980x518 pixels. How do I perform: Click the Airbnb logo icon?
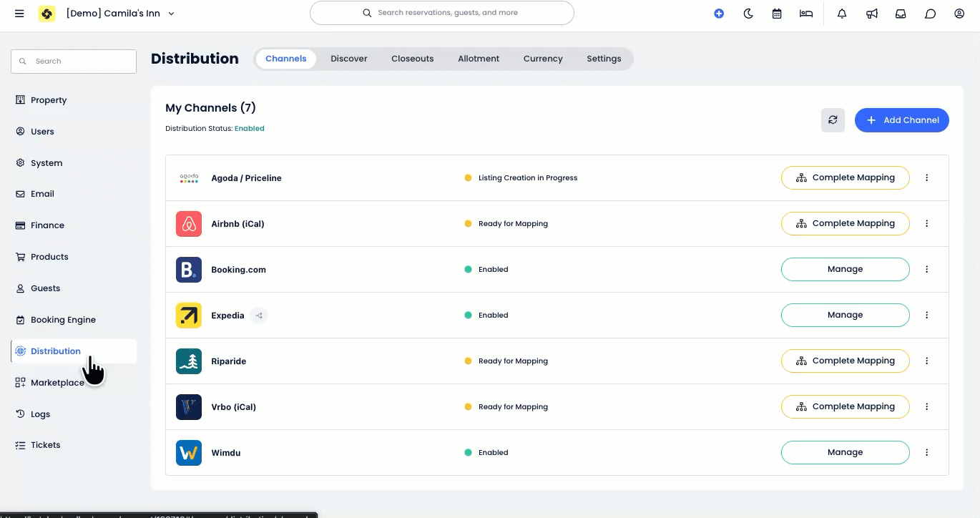(x=189, y=223)
